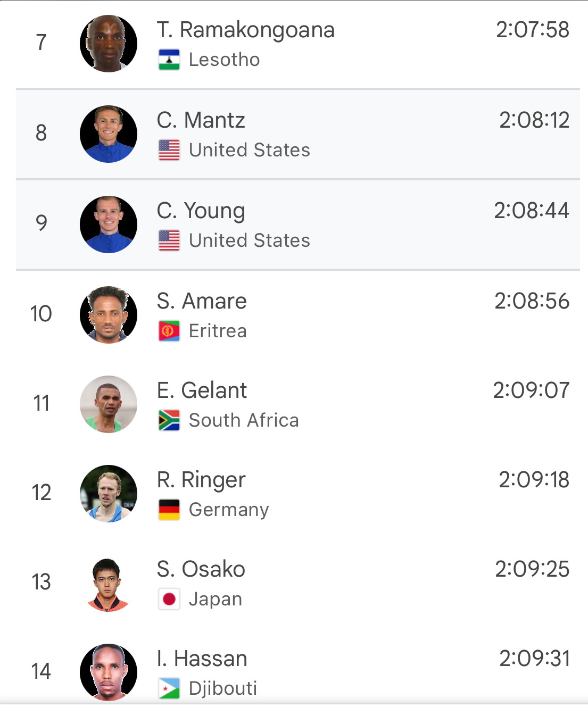
Task: Click the Japan flag icon
Action: tap(169, 599)
